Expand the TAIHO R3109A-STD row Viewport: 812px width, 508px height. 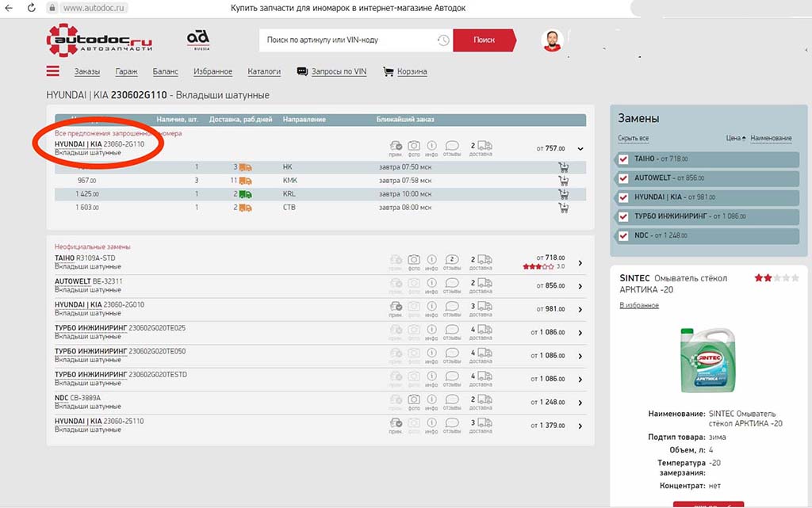(580, 264)
